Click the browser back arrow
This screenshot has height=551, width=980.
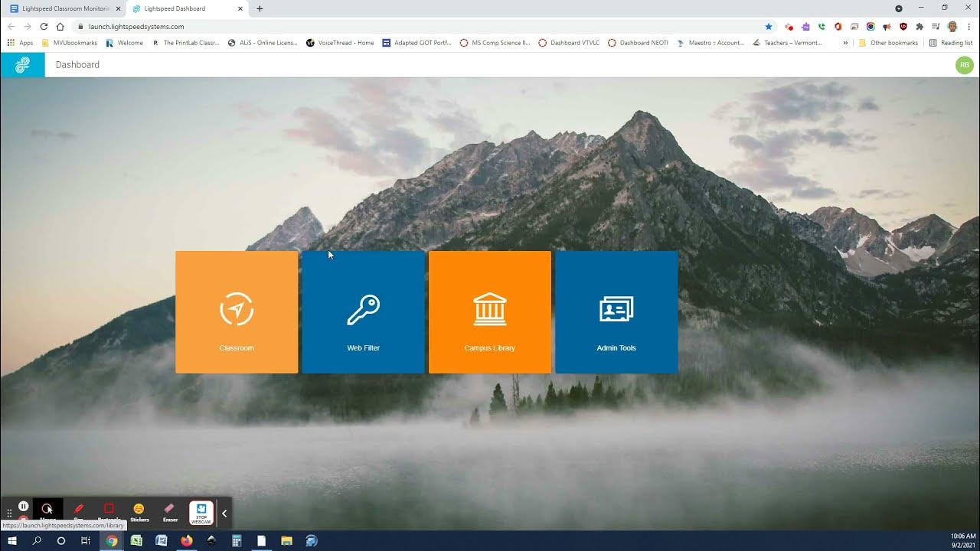click(11, 26)
